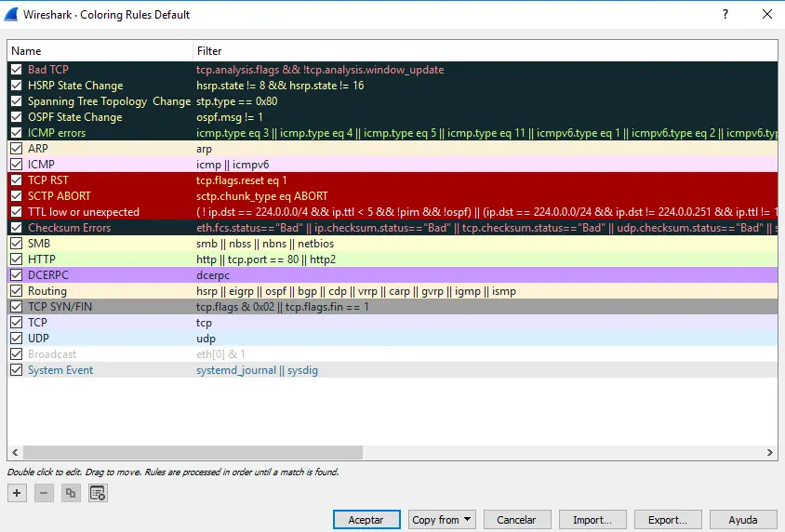Close the Coloring Rules dialog
This screenshot has height=532, width=785.
(x=767, y=14)
